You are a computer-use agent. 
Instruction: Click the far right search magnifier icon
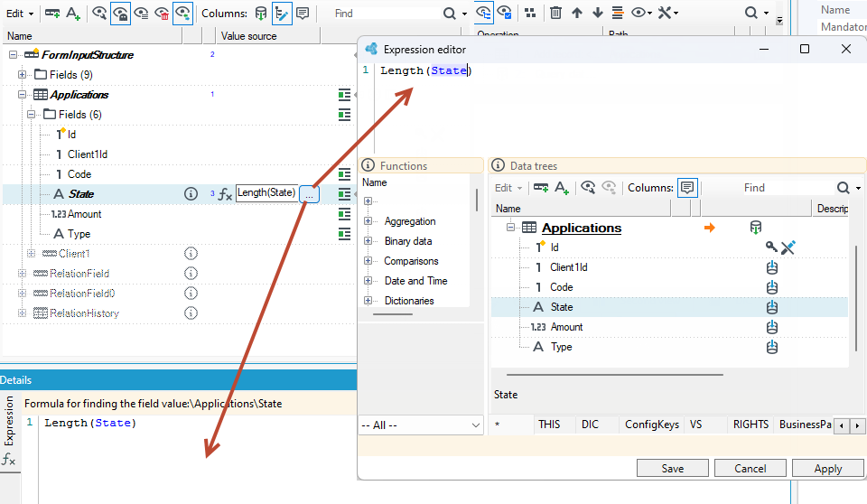coord(750,14)
